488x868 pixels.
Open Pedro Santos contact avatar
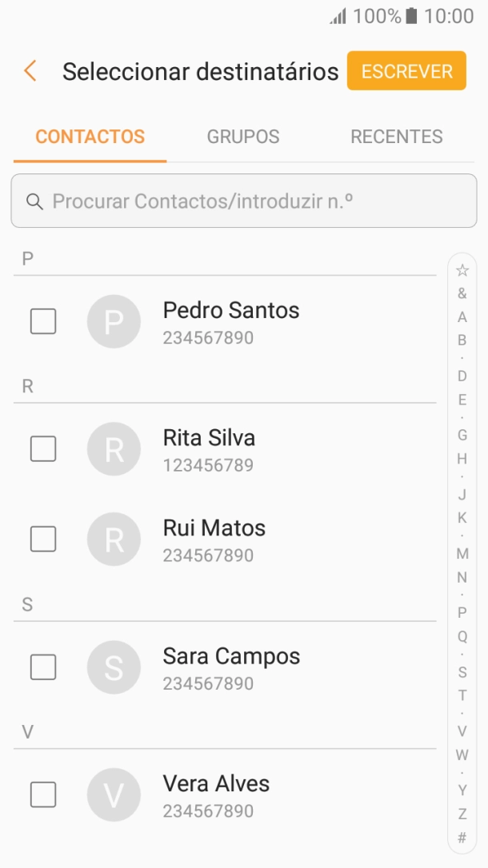(114, 321)
